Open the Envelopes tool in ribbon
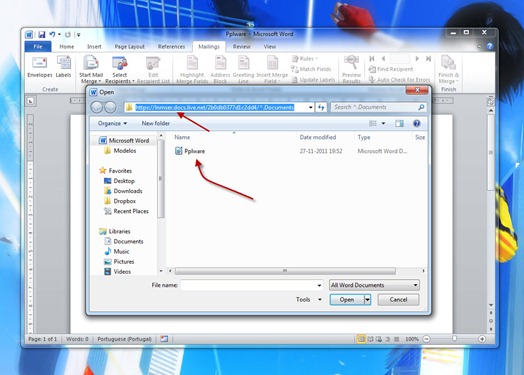Screen dimensions: 524x375 click(40, 67)
